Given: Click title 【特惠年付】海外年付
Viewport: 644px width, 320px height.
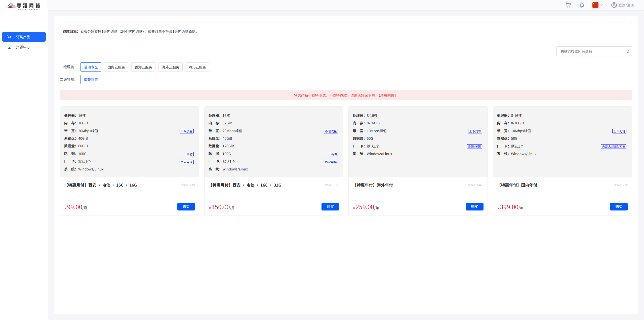Looking at the screenshot, I should pyautogui.click(x=373, y=185).
